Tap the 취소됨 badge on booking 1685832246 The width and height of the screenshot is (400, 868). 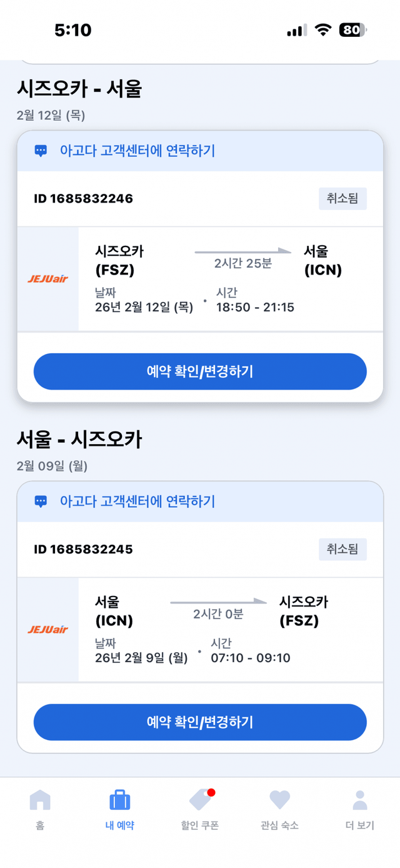click(342, 199)
